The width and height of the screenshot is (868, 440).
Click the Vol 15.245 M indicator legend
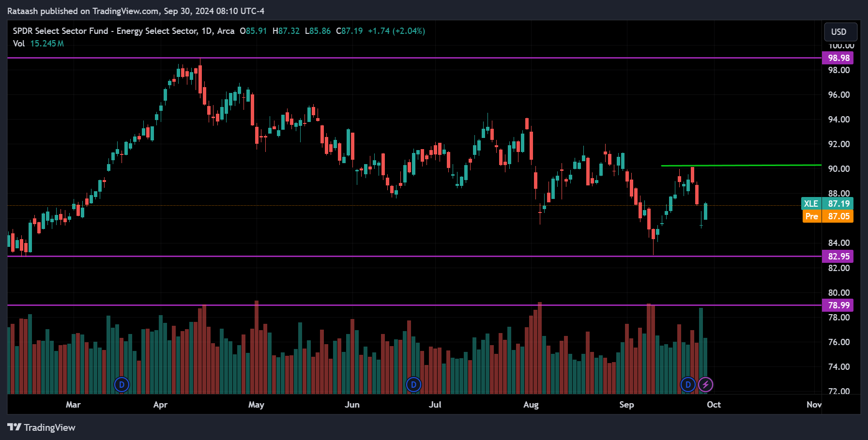click(x=38, y=44)
